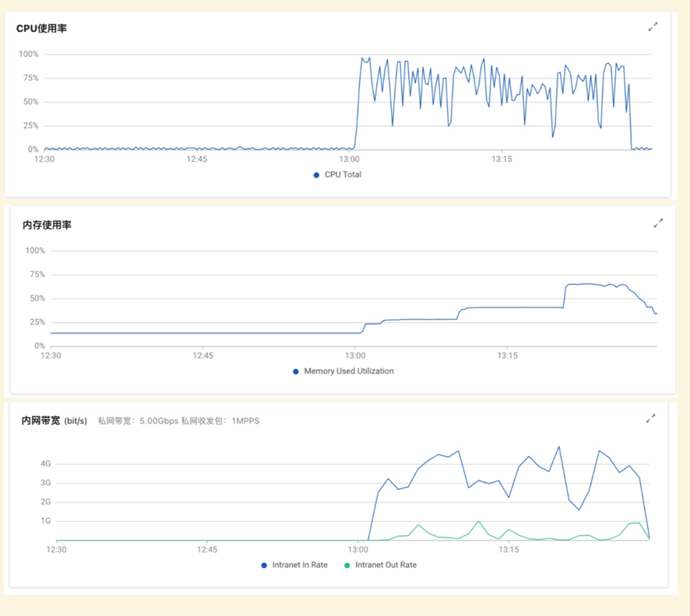Image resolution: width=690 pixels, height=616 pixels.
Task: Click the green dot beside Intranet Out Rate
Action: [x=347, y=565]
